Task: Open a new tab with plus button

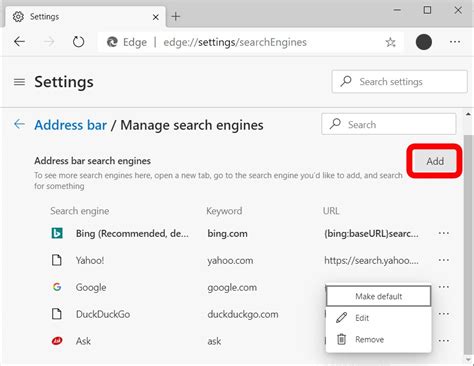Action: [176, 16]
